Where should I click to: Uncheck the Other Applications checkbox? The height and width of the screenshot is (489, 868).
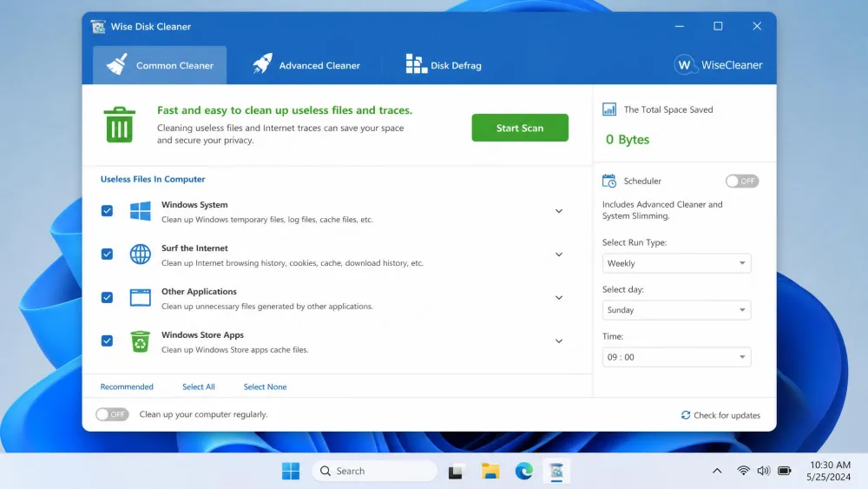(107, 297)
